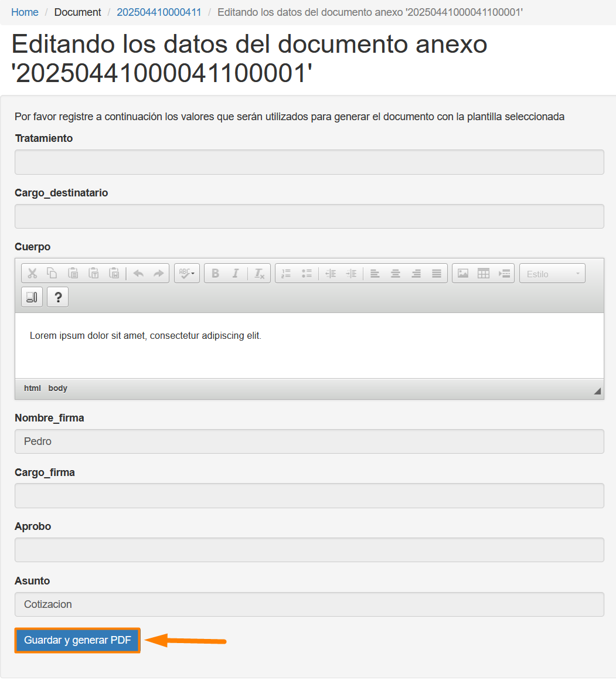616x697 pixels.
Task: Insert a table with the table icon
Action: pyautogui.click(x=484, y=273)
